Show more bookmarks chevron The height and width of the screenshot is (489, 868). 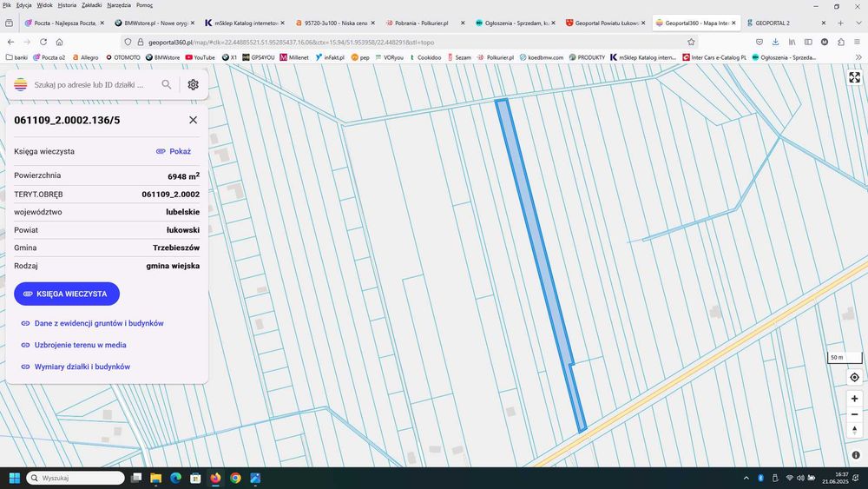click(x=858, y=57)
